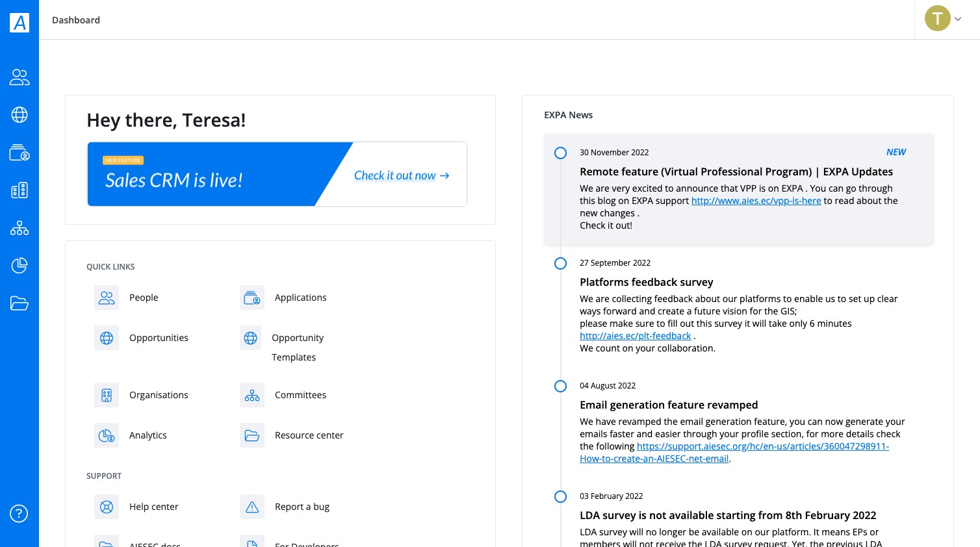Click the Opportunity Templates label
The height and width of the screenshot is (547, 980).
(298, 348)
